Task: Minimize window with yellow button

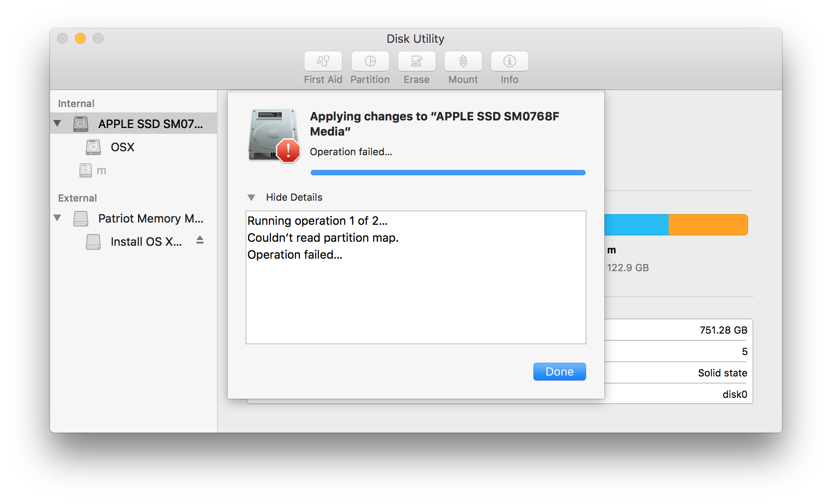Action: [80, 38]
